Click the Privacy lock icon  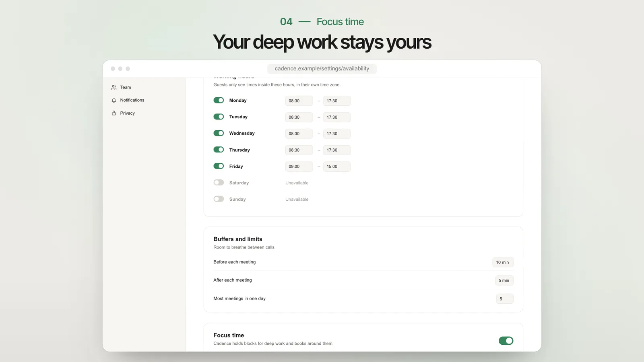point(114,113)
